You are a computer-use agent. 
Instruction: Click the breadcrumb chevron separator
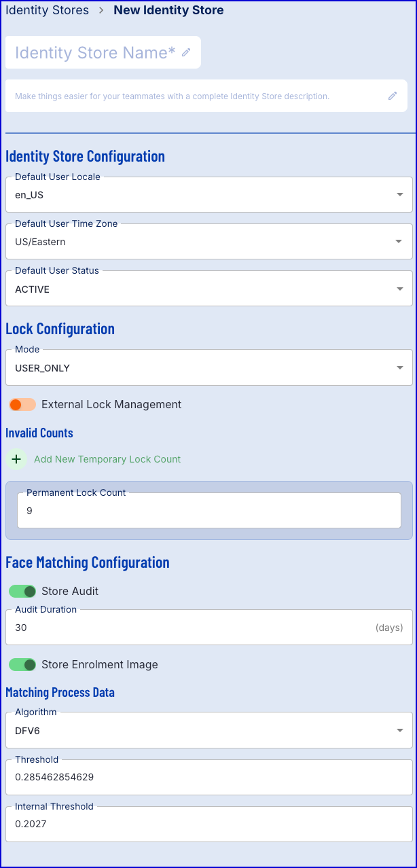tap(101, 10)
